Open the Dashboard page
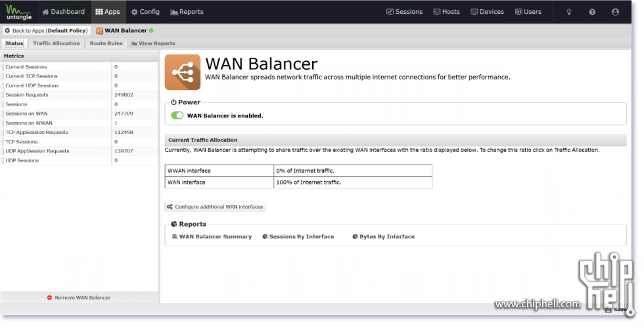The height and width of the screenshot is (327, 644). coord(63,12)
